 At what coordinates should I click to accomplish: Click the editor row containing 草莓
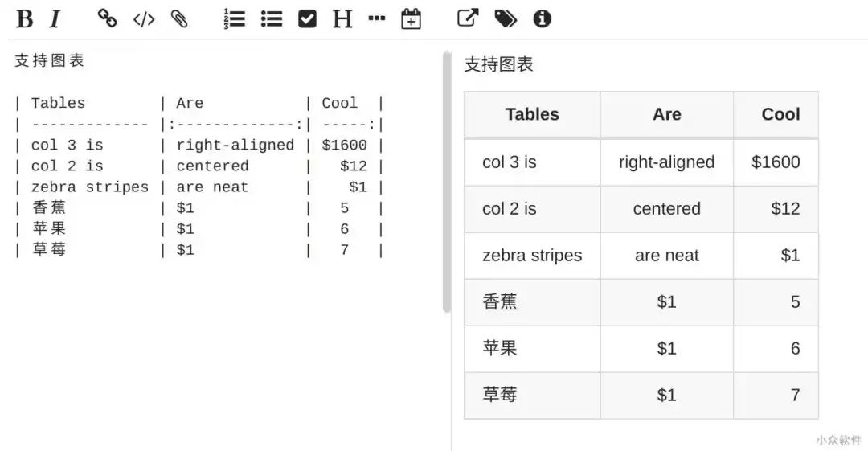(x=199, y=251)
